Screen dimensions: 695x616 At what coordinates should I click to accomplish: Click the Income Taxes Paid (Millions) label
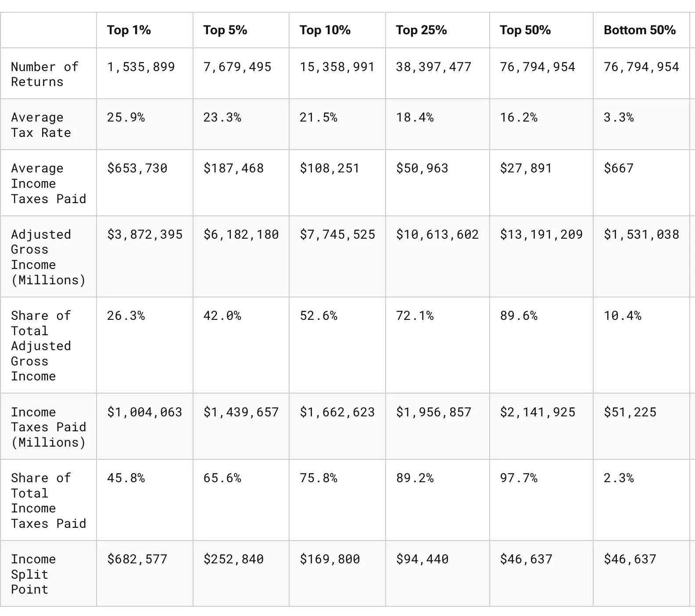point(48,427)
